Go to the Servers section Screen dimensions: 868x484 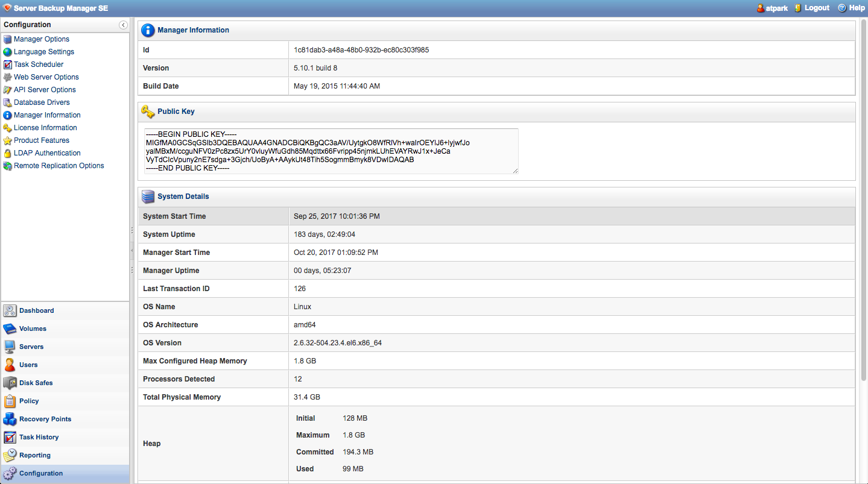[31, 347]
